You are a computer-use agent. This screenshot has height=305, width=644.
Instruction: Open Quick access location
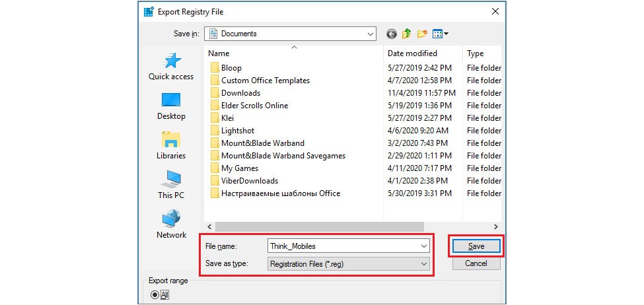(x=171, y=67)
